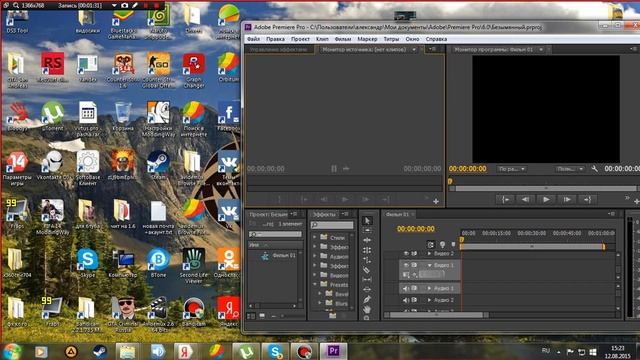640x360 pixels.
Task: Toggle Видео 1 track eye visibility
Action: pos(406,265)
